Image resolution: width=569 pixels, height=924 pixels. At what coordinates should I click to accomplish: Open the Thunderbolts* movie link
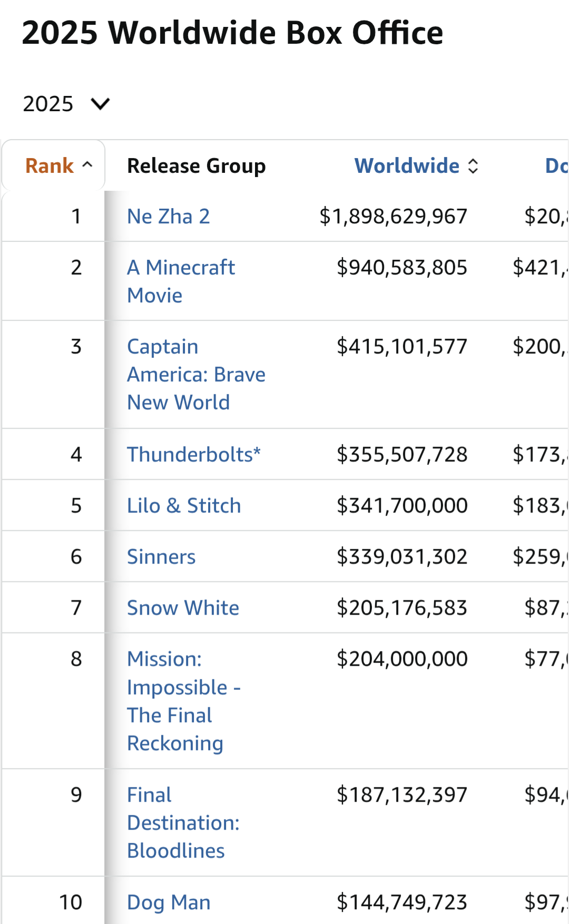194,454
